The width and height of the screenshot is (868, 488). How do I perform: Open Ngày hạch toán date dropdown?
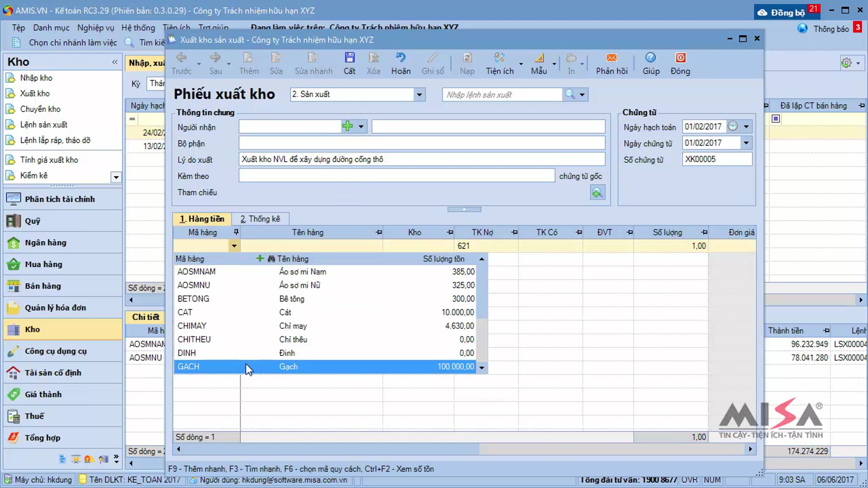click(746, 127)
